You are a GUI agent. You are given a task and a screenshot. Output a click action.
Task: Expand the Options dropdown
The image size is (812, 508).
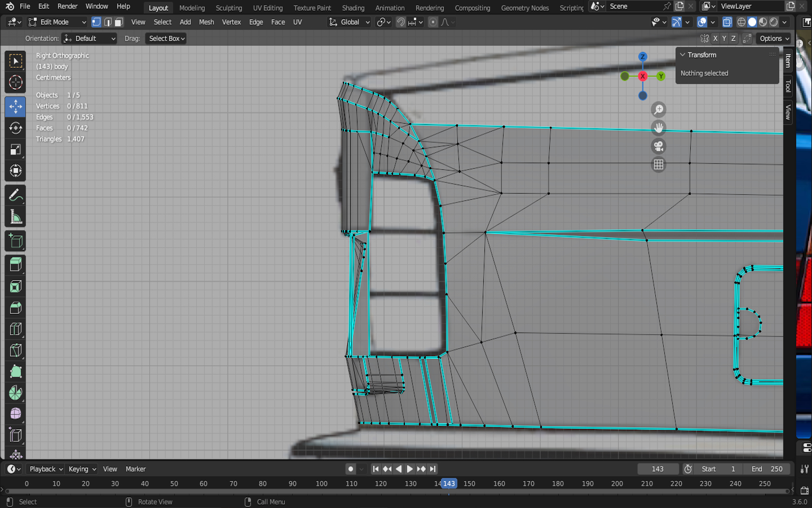coord(774,38)
